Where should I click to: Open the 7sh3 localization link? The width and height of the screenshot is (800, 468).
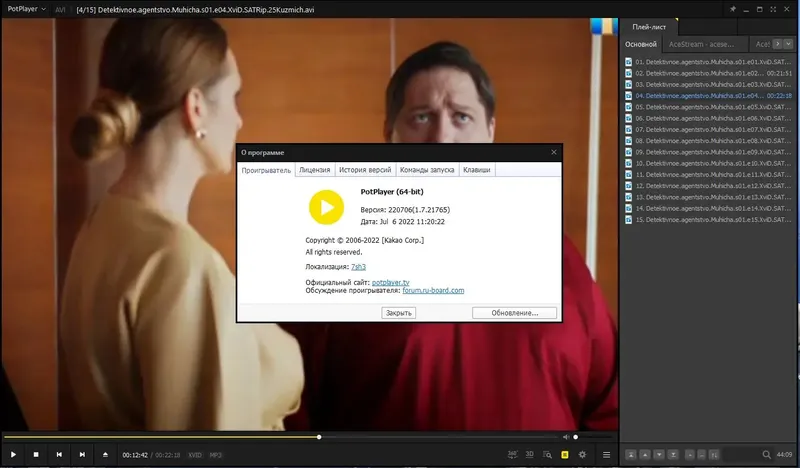pyautogui.click(x=358, y=267)
